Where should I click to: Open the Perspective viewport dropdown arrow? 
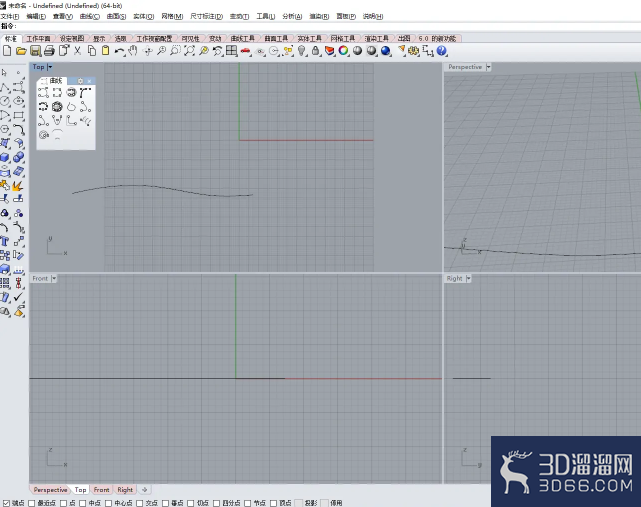pos(488,67)
